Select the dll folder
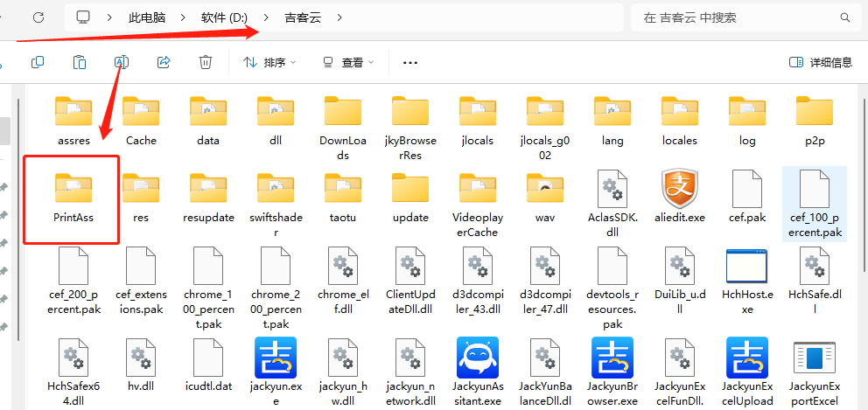868x410 pixels. click(x=276, y=121)
